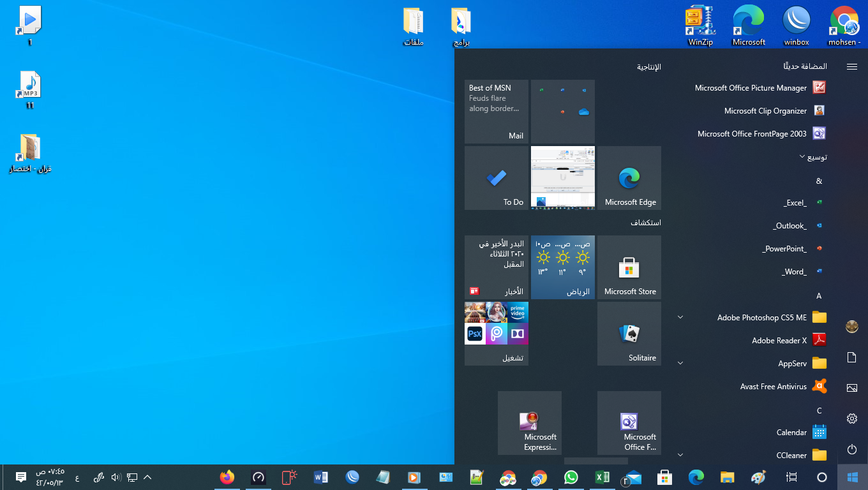Open Firefox from the taskbar
The height and width of the screenshot is (490, 868).
pos(227,477)
